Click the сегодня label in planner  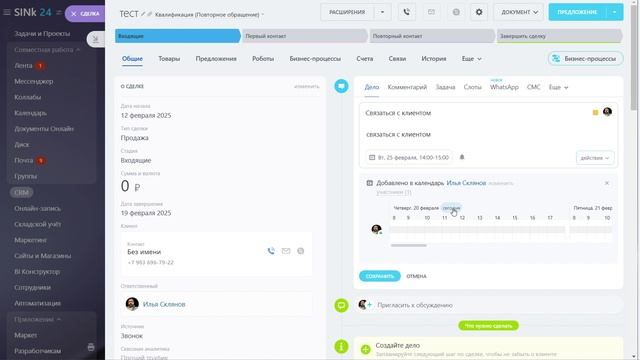point(451,208)
